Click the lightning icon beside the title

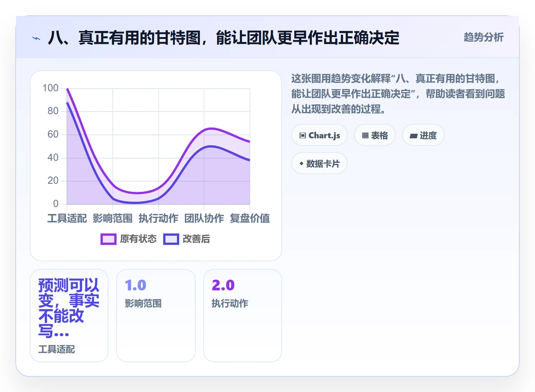[x=36, y=38]
